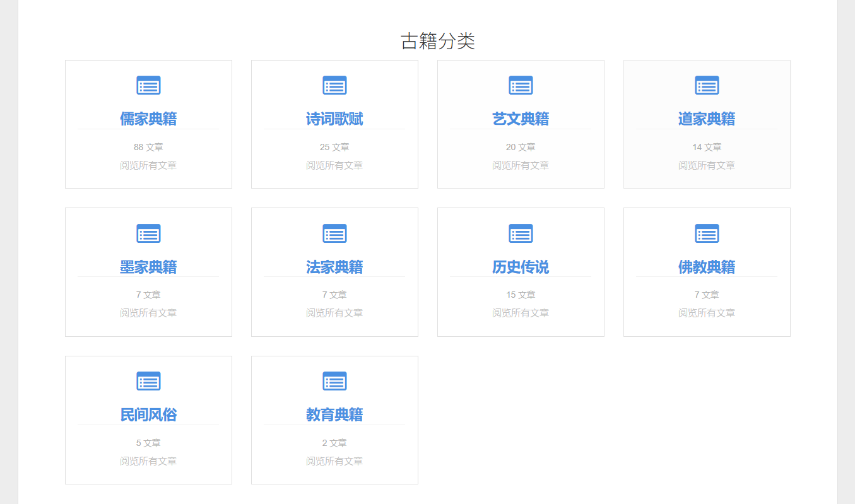
Task: Click the 教育典籍 title link
Action: [334, 414]
